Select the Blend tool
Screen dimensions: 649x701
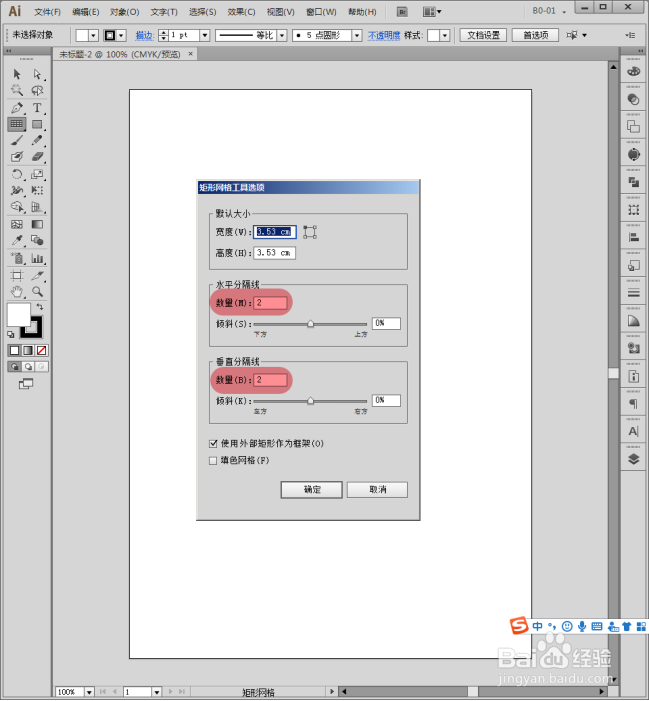[x=37, y=241]
